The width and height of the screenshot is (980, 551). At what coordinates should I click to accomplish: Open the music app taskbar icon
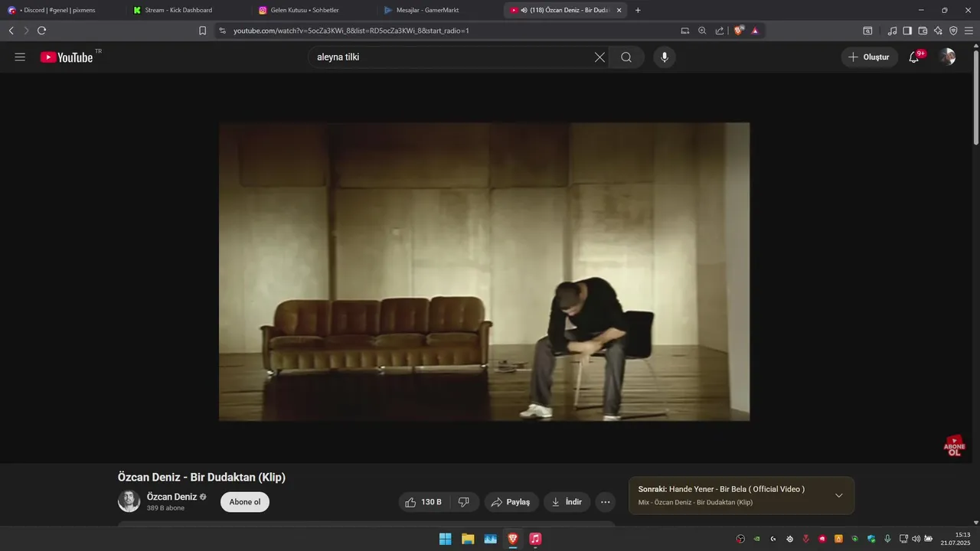tap(535, 539)
